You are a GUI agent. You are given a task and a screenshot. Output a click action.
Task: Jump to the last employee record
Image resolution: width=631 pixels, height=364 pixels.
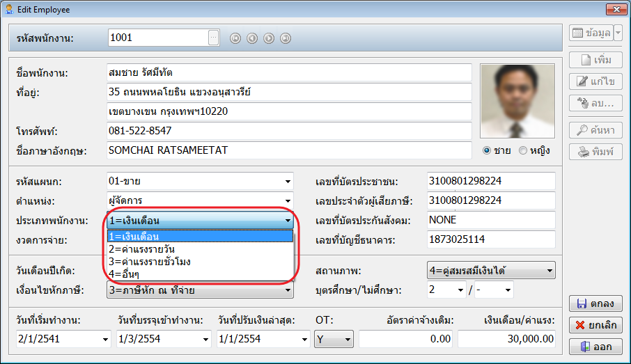point(286,38)
